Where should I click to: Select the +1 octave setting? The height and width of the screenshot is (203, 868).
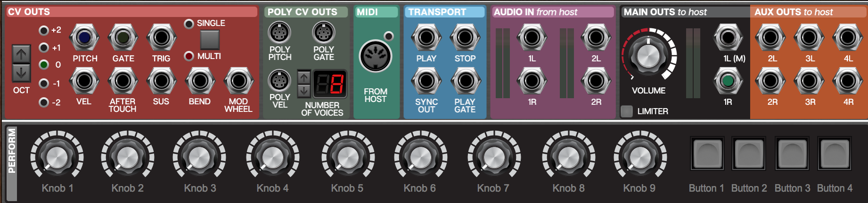point(44,48)
